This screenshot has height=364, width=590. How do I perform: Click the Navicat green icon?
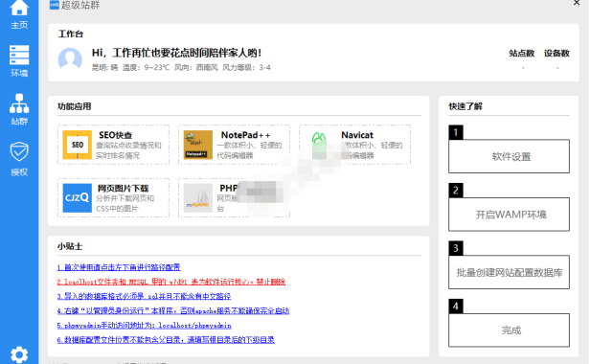point(319,145)
